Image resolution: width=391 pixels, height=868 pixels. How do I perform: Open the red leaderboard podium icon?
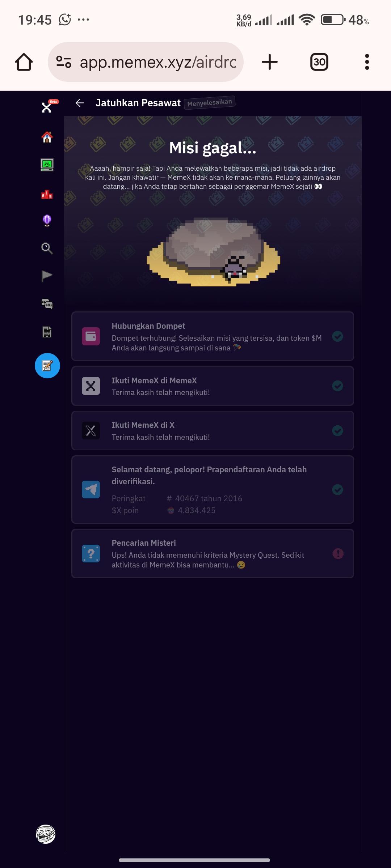click(x=47, y=194)
